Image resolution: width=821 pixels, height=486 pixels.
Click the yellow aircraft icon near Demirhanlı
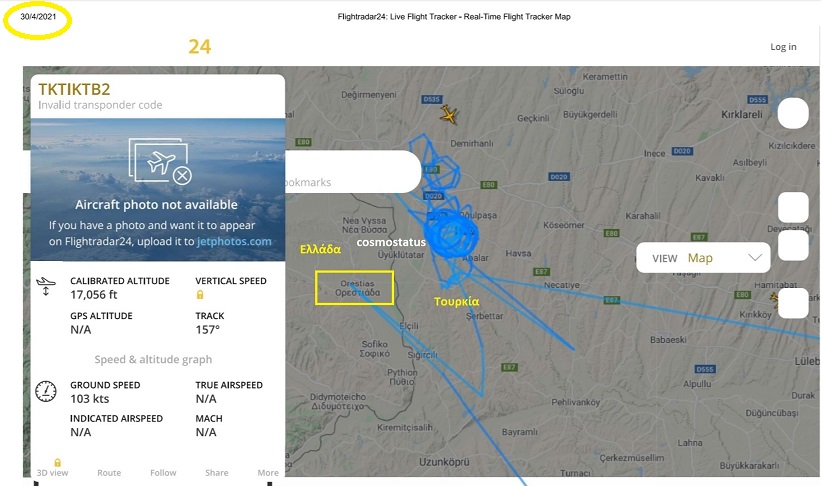(449, 114)
